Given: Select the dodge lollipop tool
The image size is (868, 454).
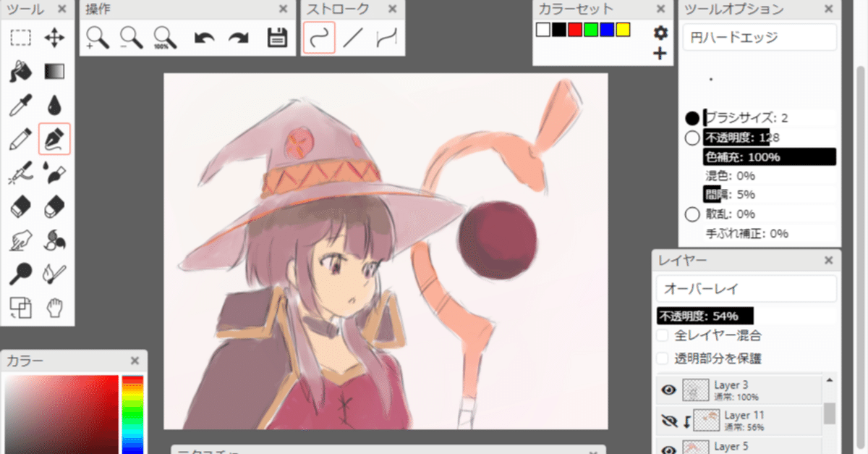Looking at the screenshot, I should pos(20,274).
